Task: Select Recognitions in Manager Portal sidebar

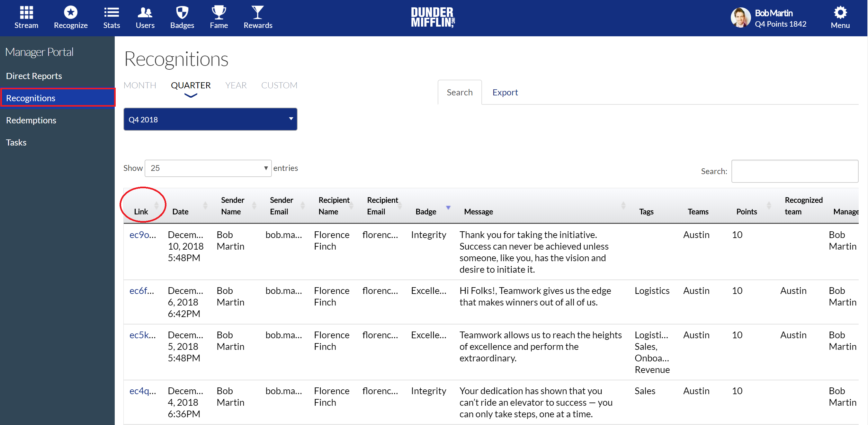Action: (57, 98)
